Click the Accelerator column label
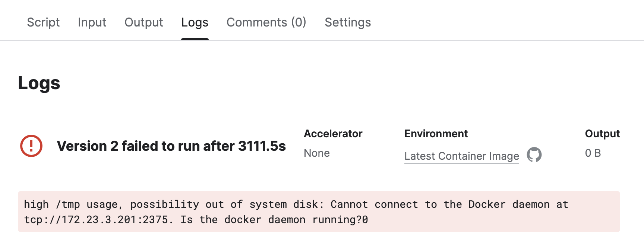The width and height of the screenshot is (644, 250). tap(333, 134)
